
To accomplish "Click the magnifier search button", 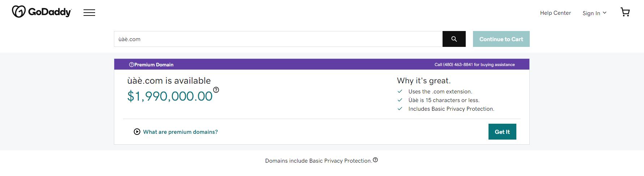I will (454, 39).
